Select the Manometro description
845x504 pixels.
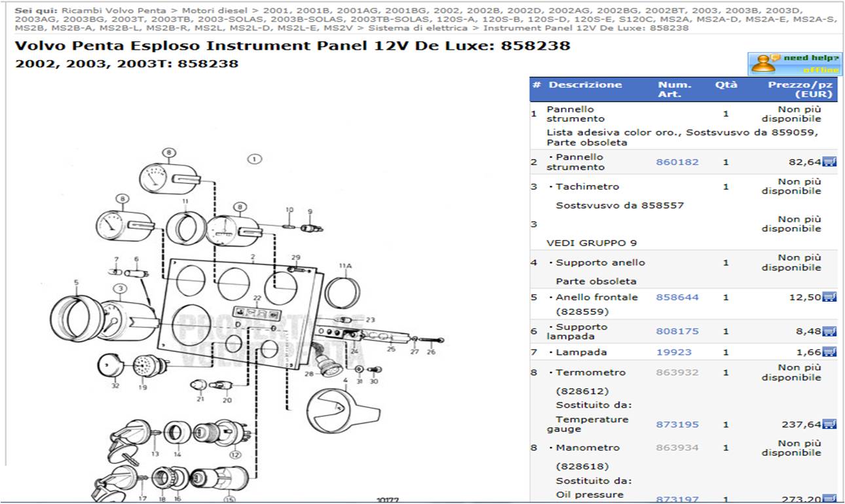pyautogui.click(x=588, y=448)
